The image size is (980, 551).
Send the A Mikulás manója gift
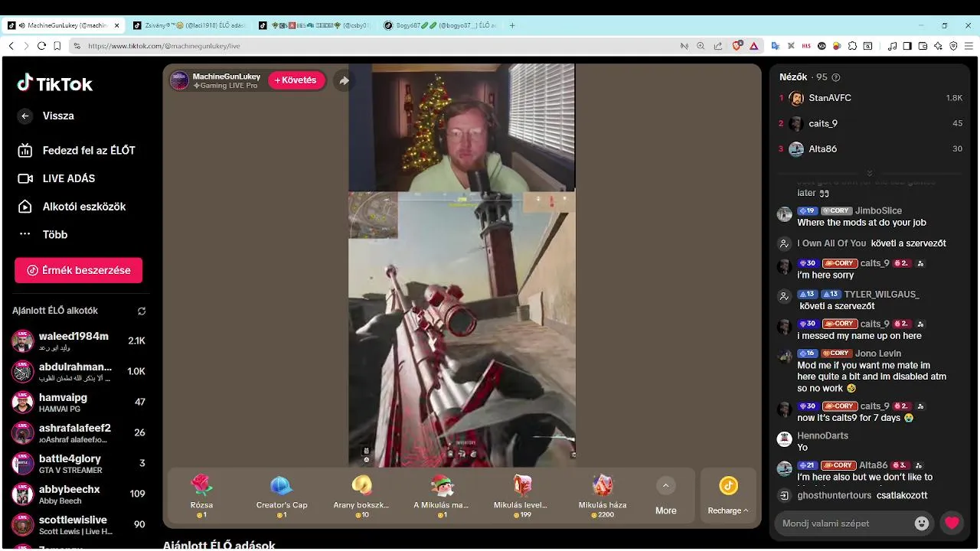coord(441,495)
